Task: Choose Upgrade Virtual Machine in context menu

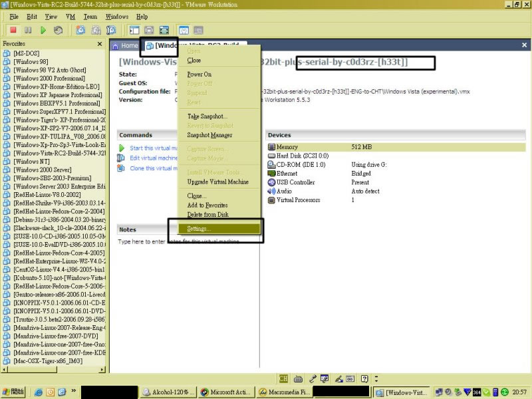Action: coord(218,182)
